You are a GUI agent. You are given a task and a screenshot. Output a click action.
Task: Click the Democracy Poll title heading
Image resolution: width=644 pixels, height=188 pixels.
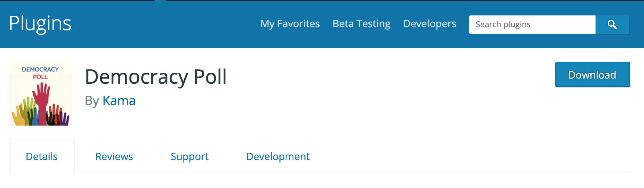[156, 77]
